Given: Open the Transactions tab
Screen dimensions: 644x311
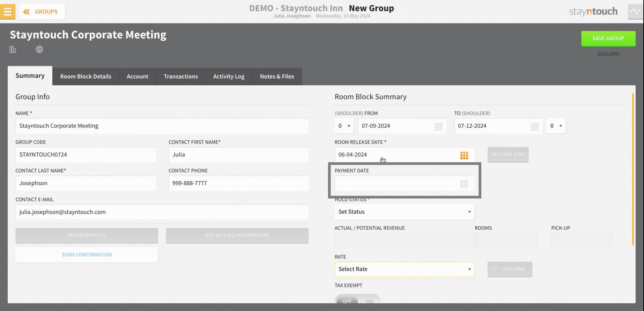Looking at the screenshot, I should point(181,77).
